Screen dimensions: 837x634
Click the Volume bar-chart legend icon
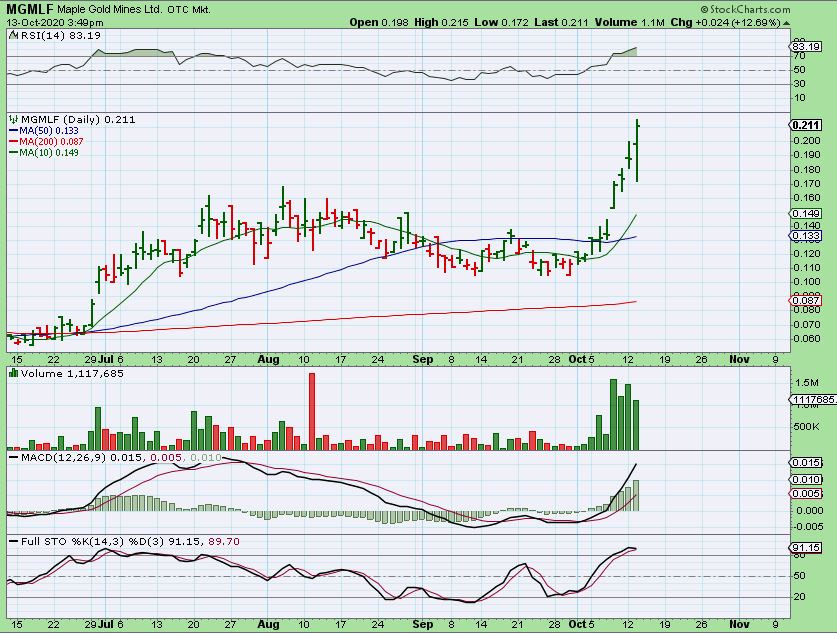click(x=13, y=373)
